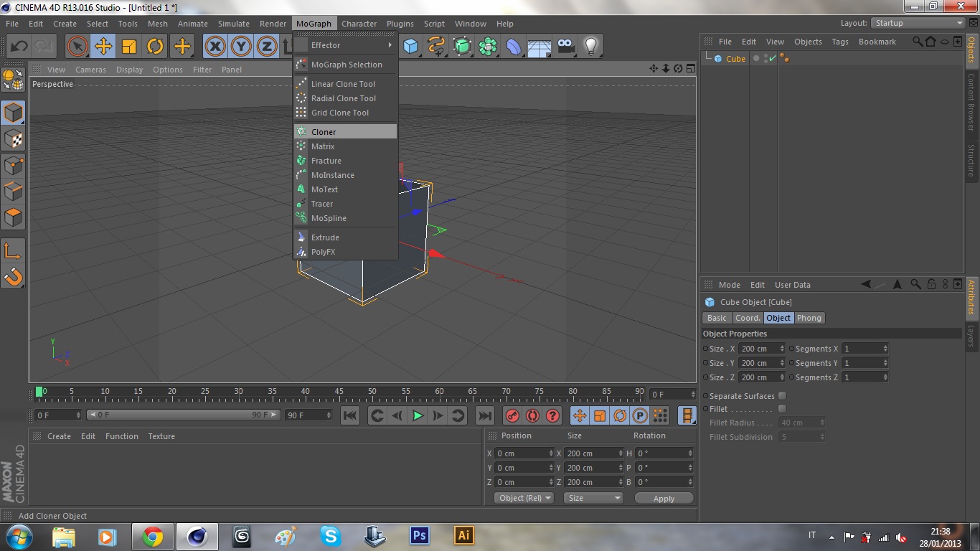The width and height of the screenshot is (980, 551).
Task: Open the Object (Rel) dropdown
Action: point(524,498)
